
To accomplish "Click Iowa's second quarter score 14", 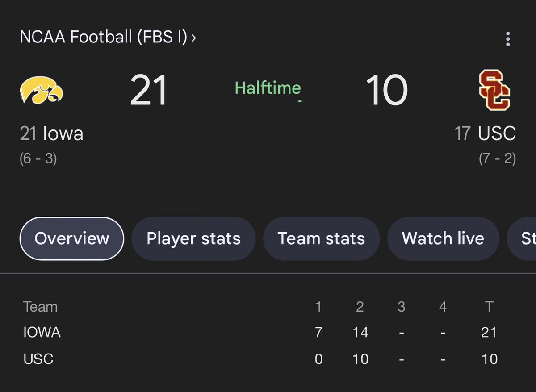I will click(x=360, y=332).
